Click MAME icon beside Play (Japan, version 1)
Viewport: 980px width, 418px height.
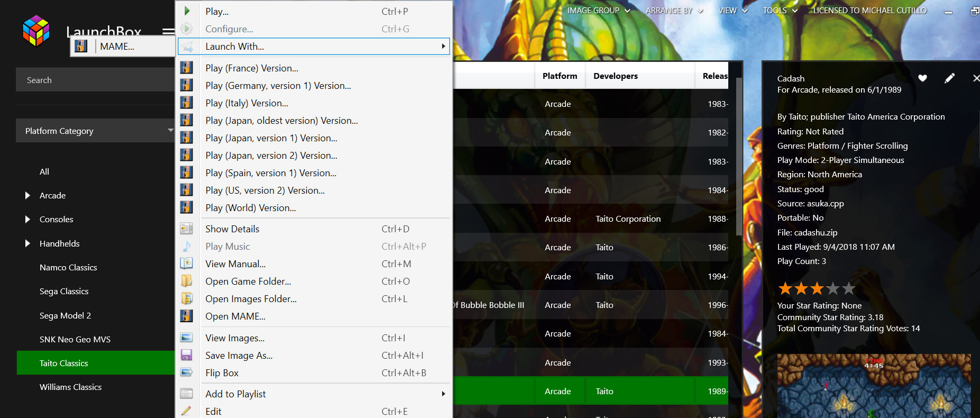click(187, 138)
